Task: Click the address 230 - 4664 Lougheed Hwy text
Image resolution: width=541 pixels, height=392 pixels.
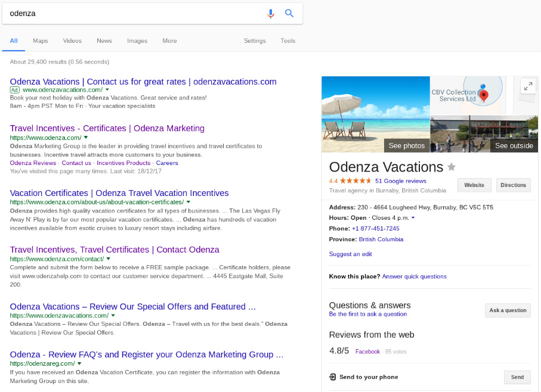Action: click(x=425, y=207)
